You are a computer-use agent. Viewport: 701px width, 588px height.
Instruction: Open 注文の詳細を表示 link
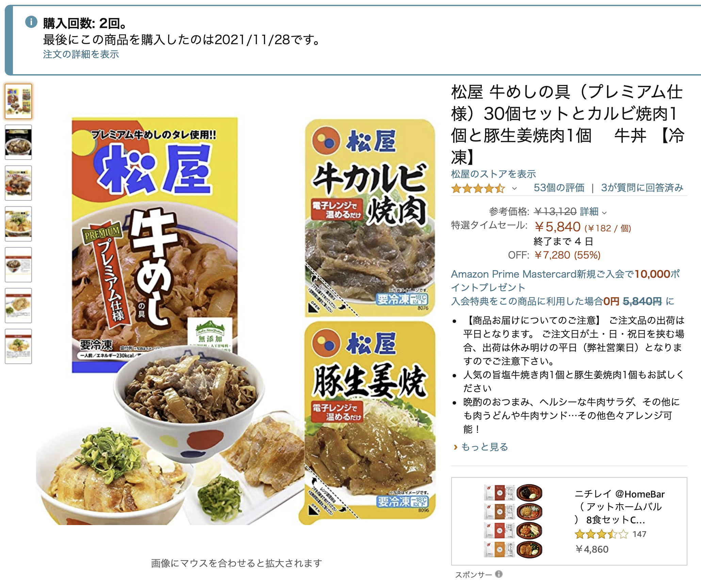coord(81,54)
